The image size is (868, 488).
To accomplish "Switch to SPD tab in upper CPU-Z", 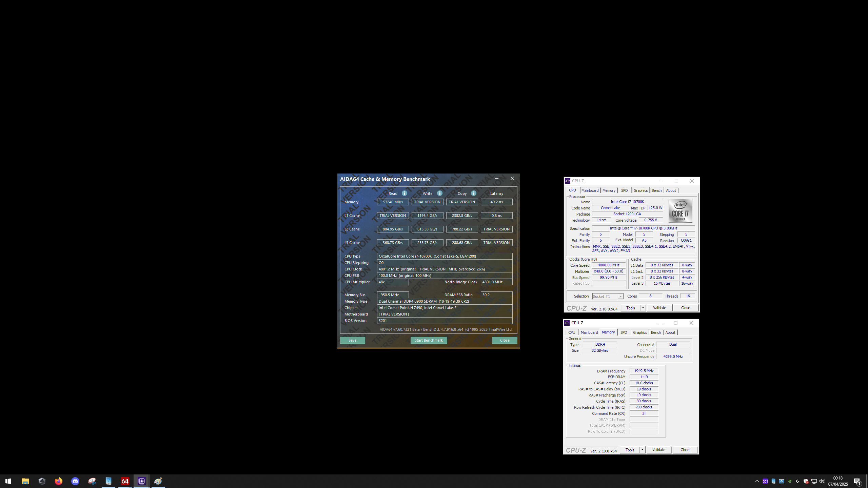I will tap(625, 190).
